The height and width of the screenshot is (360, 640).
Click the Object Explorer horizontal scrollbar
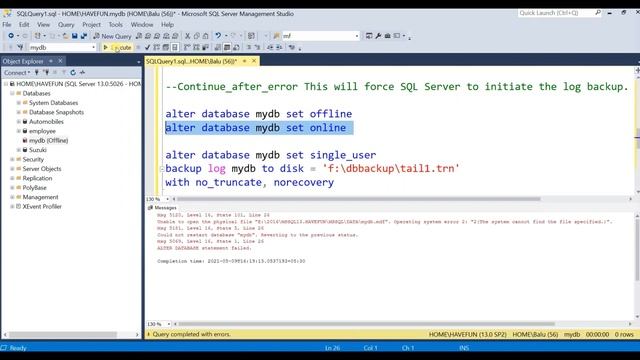63,334
